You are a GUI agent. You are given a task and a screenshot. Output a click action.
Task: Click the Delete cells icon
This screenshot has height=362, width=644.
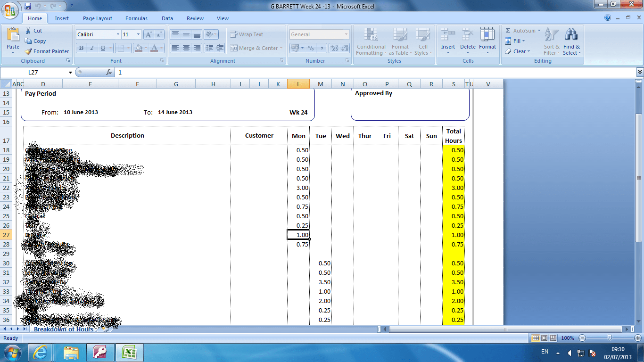(468, 35)
